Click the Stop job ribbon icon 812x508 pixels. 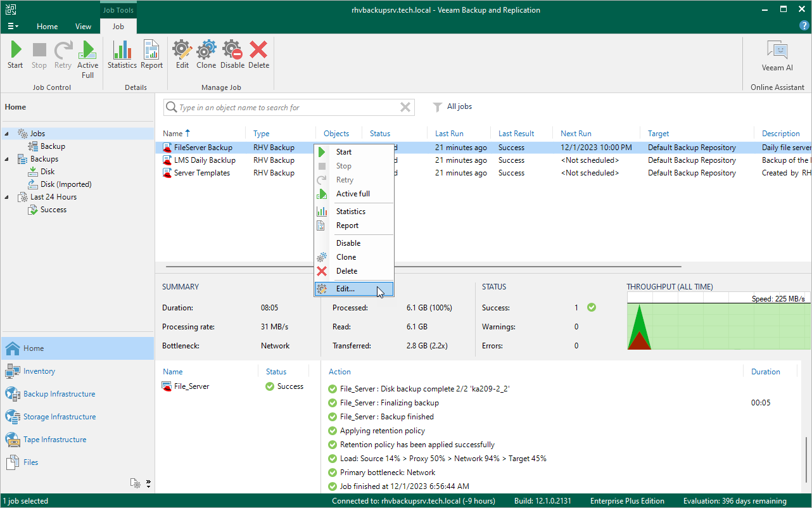coord(39,54)
